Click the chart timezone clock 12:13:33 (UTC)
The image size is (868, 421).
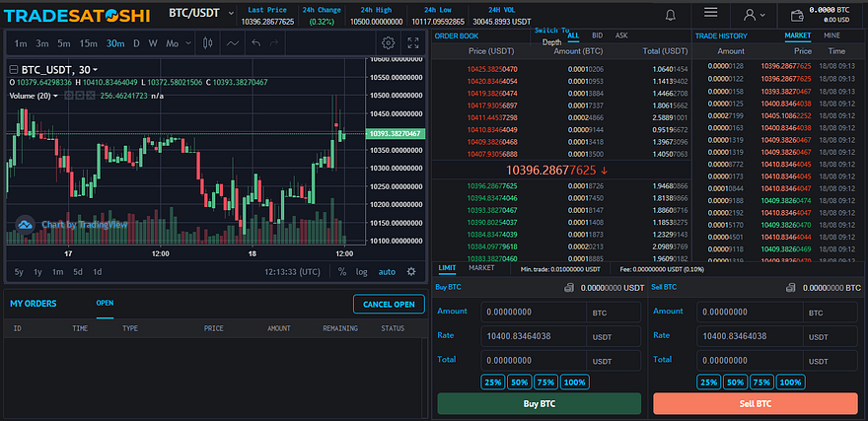(292, 272)
